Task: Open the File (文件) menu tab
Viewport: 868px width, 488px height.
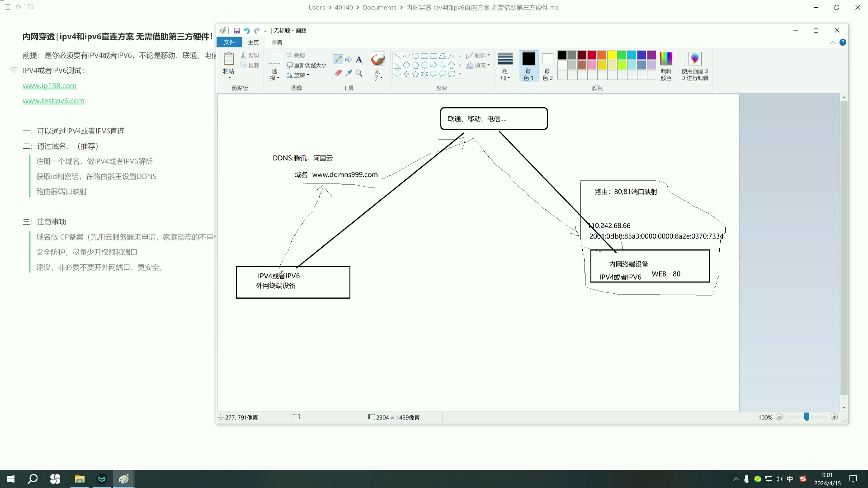Action: (x=229, y=42)
